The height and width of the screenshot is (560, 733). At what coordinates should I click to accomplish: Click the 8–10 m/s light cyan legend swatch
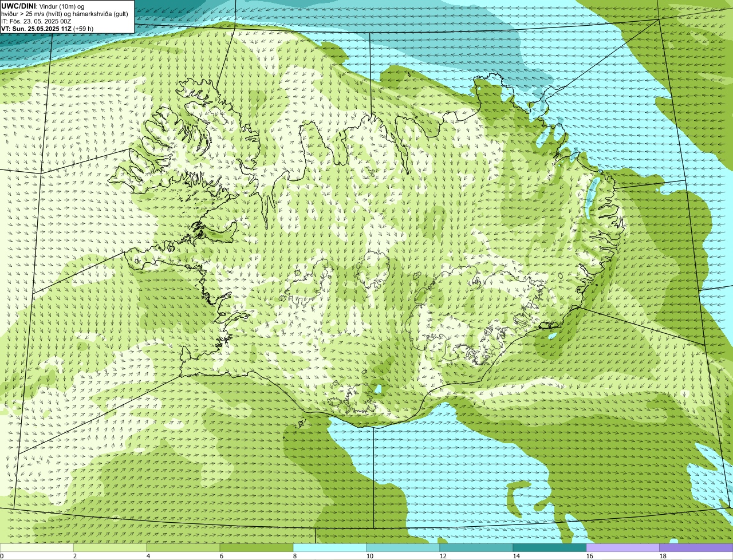click(330, 547)
